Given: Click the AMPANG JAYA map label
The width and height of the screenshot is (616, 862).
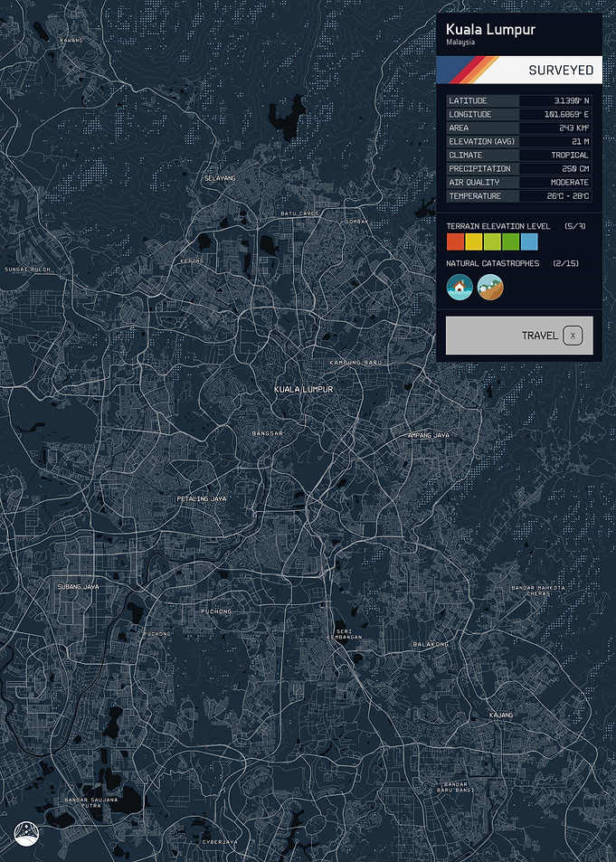Looking at the screenshot, I should (429, 435).
